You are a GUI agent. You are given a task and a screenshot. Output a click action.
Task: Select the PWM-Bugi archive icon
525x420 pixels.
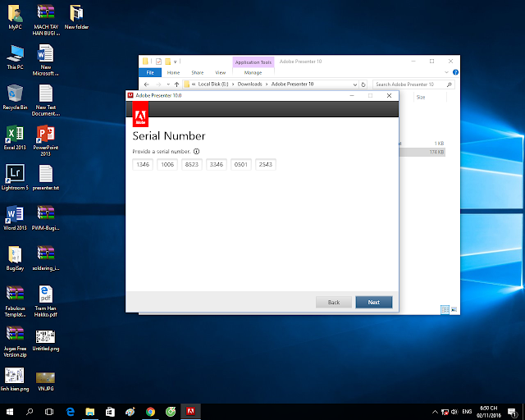(46, 214)
